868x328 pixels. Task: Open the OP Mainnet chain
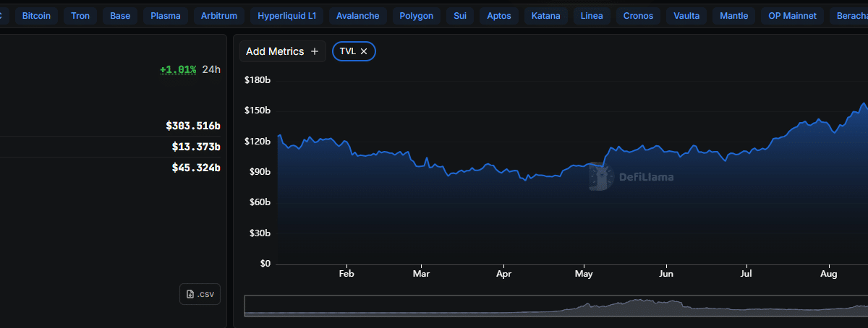(x=793, y=15)
